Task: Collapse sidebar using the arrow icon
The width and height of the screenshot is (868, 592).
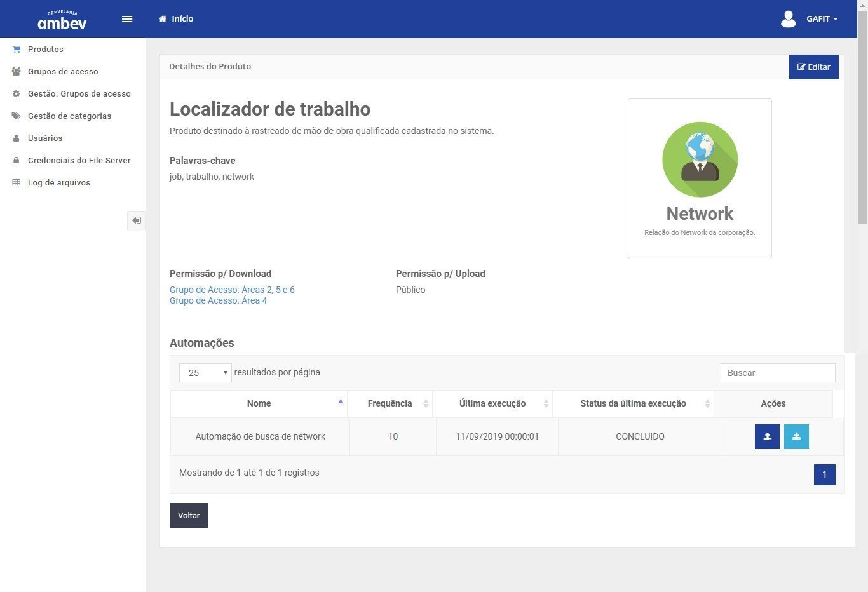Action: 136,220
